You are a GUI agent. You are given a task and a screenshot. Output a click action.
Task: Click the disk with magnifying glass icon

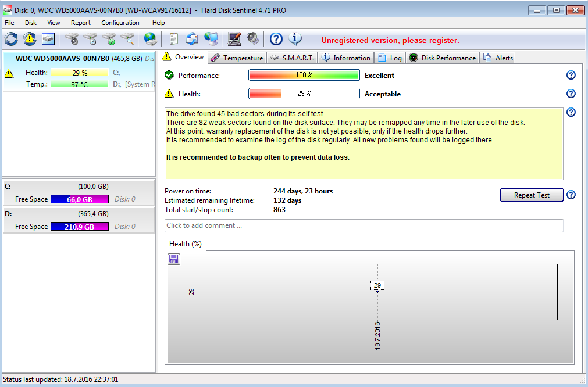tap(127, 38)
